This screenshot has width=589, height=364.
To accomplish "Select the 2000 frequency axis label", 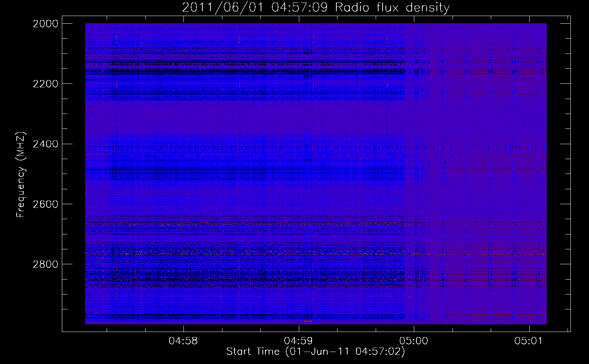I will [x=46, y=24].
